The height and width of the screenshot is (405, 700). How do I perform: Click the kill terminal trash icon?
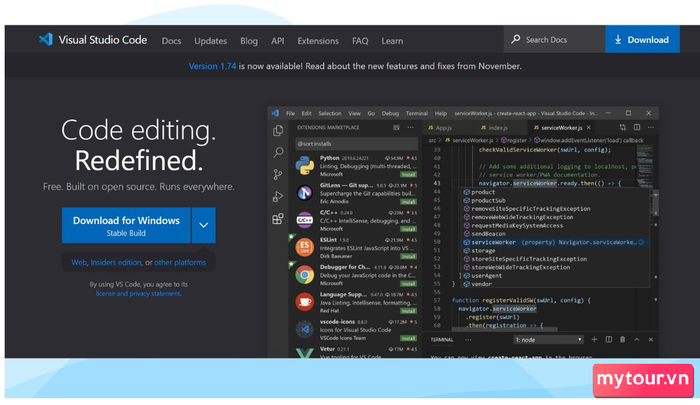[x=622, y=340]
